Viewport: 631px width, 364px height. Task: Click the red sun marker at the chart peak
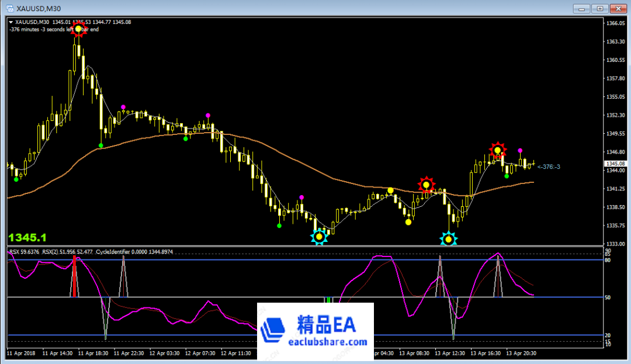(78, 29)
